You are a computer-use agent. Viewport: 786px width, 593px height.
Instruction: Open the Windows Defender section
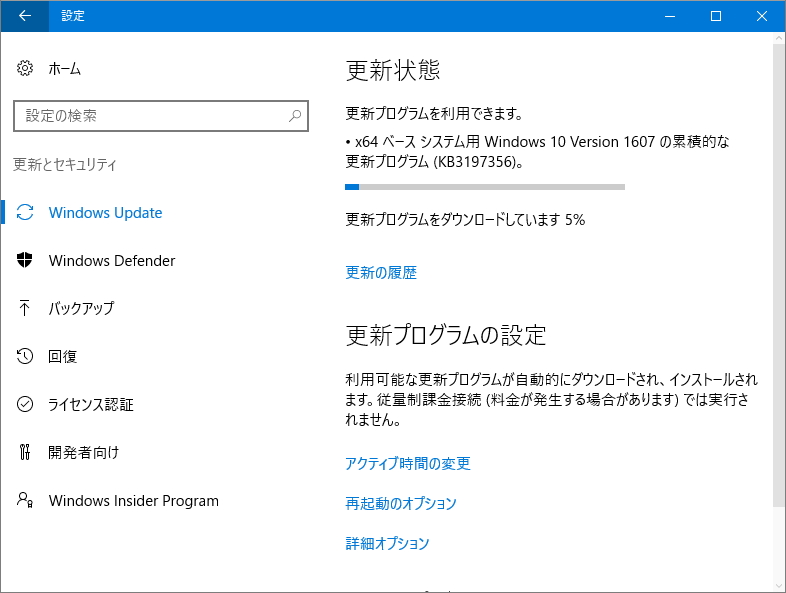click(x=112, y=261)
